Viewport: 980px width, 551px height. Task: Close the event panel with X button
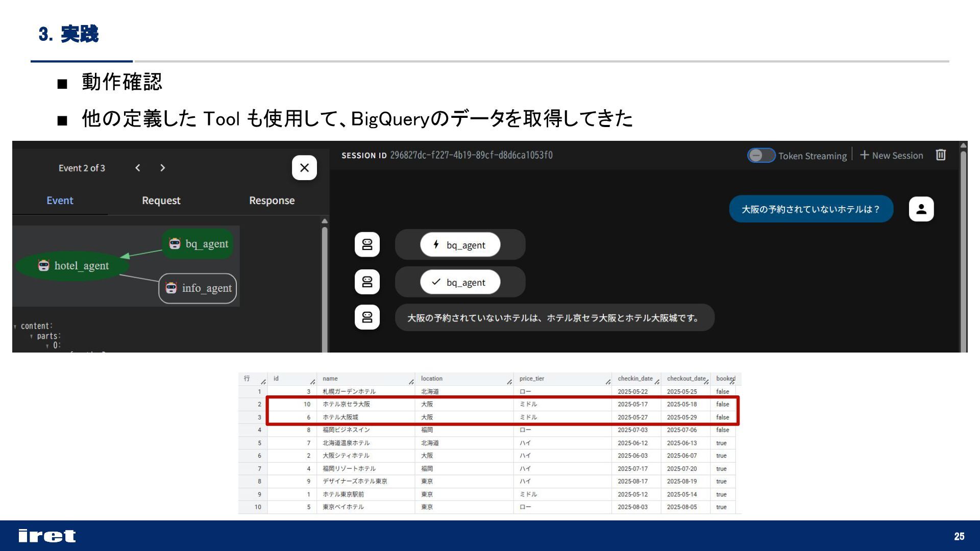[x=304, y=168]
